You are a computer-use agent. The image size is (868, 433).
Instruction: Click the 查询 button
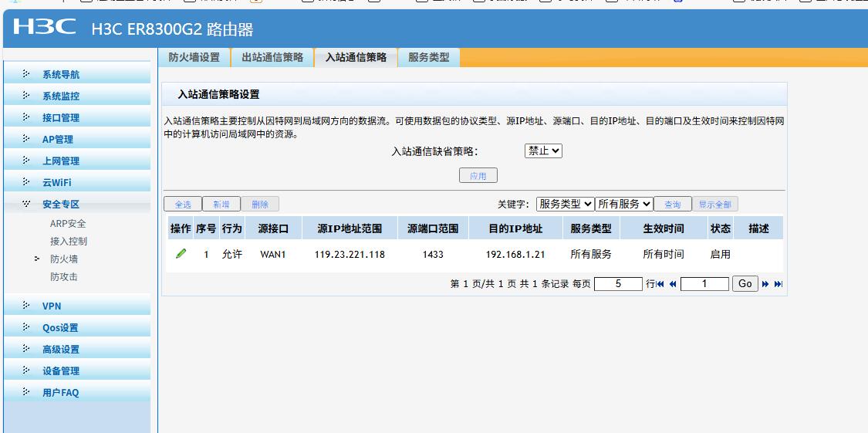click(673, 204)
